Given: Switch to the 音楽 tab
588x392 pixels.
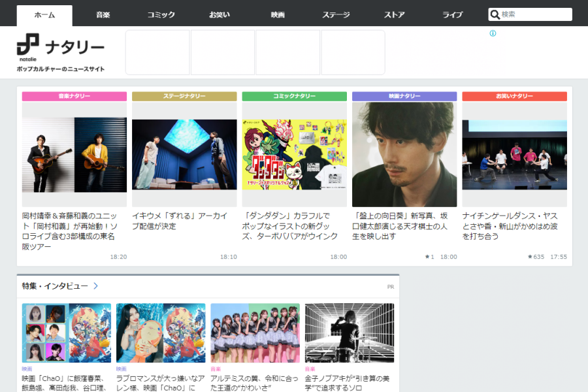Looking at the screenshot, I should coord(103,15).
